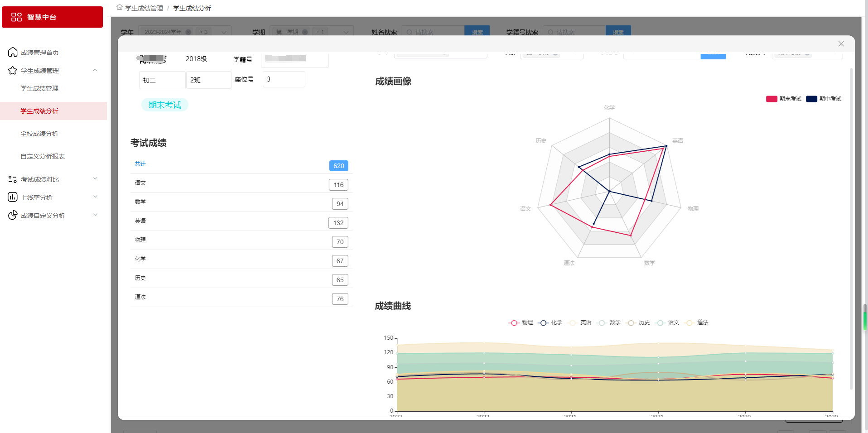868x433 pixels.
Task: Toggle the 期末考试 legend in the radar chart
Action: coord(784,99)
